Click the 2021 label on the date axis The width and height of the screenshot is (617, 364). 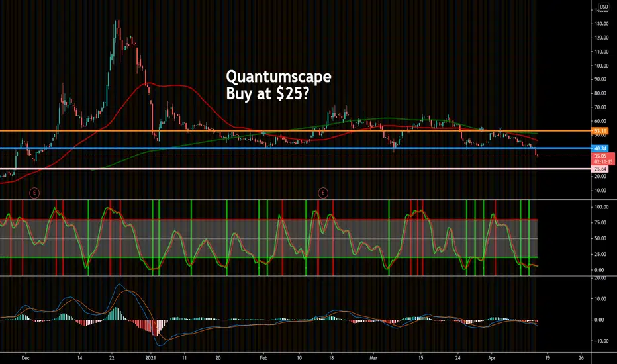pos(151,358)
